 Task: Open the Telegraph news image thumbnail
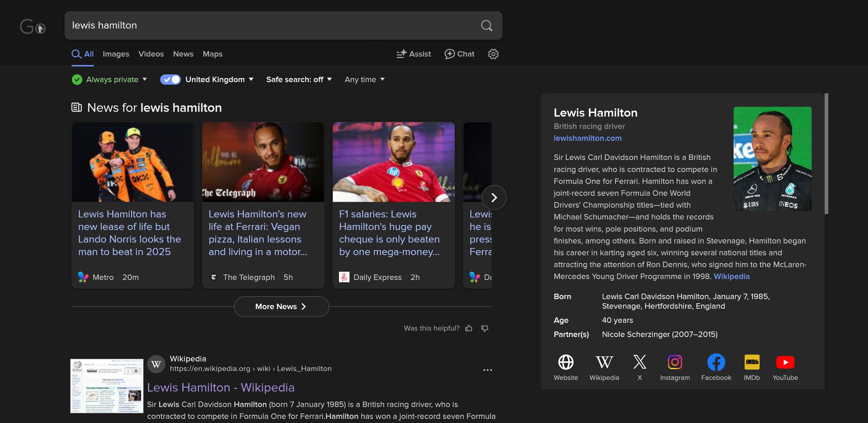pyautogui.click(x=263, y=162)
